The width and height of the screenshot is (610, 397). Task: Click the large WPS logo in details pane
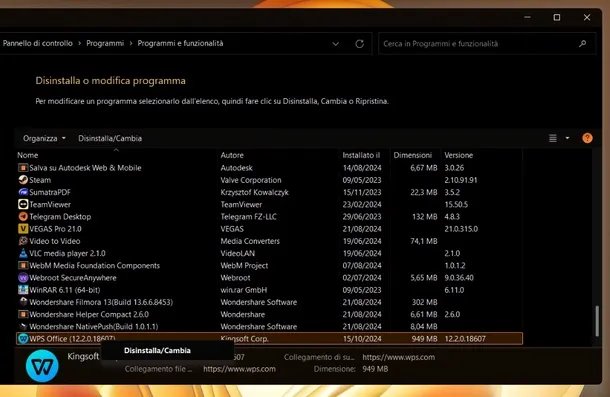point(42,366)
